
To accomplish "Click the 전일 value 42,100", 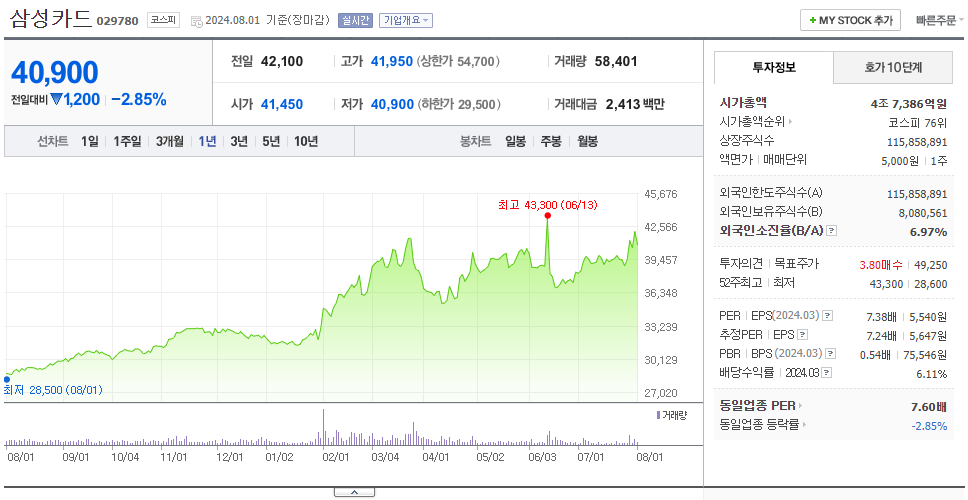I will click(282, 62).
